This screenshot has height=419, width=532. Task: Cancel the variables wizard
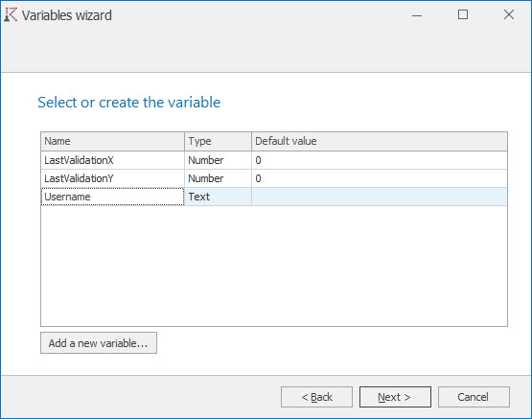(x=474, y=397)
